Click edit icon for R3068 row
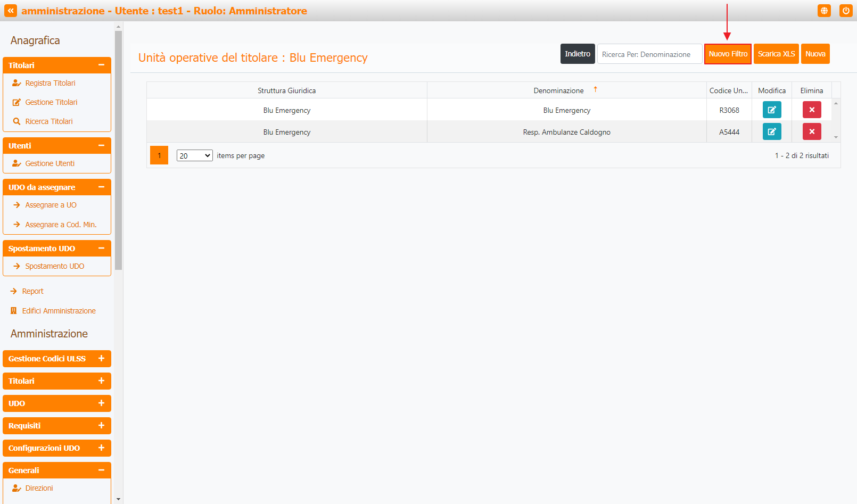This screenshot has width=857, height=504. (772, 110)
